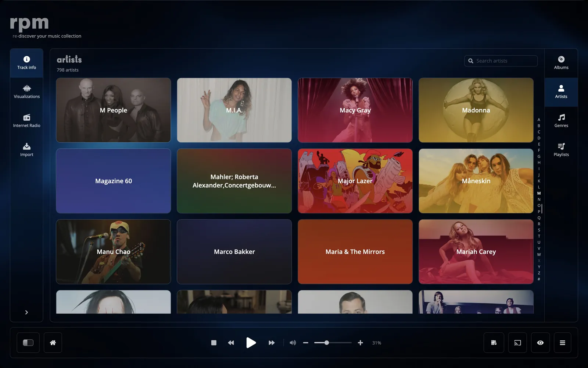The width and height of the screenshot is (588, 368).
Task: Open the Track info panel
Action: [x=26, y=63]
